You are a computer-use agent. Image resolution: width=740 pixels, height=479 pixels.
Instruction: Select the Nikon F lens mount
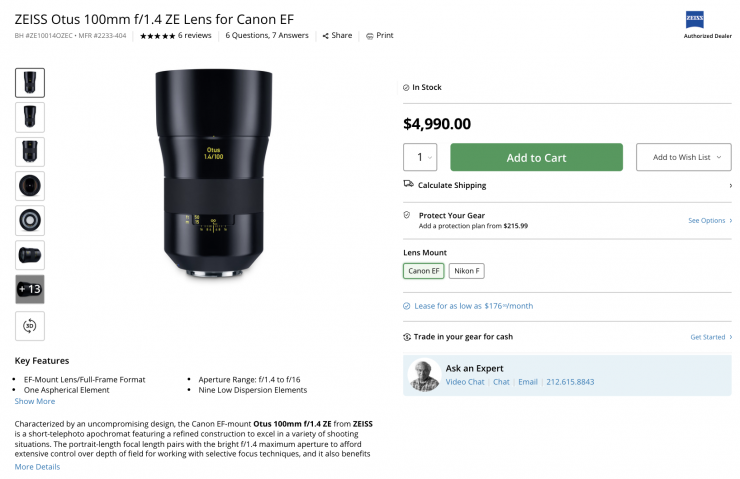466,271
